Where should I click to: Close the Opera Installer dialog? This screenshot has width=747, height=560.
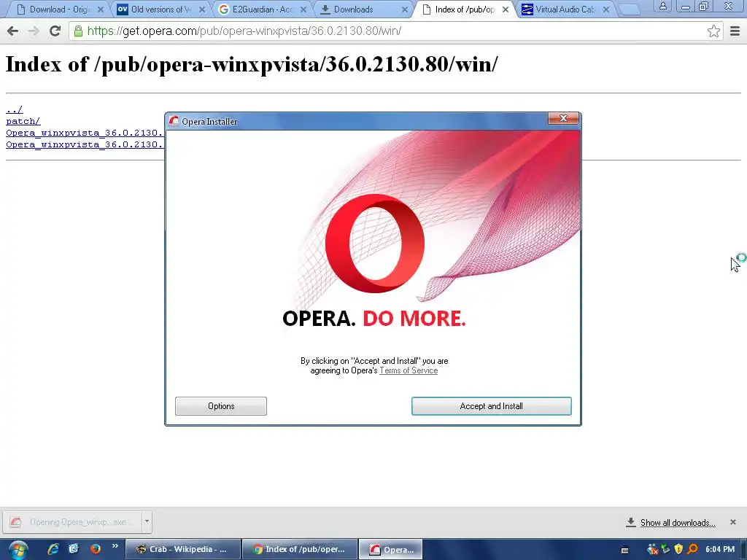pos(563,118)
